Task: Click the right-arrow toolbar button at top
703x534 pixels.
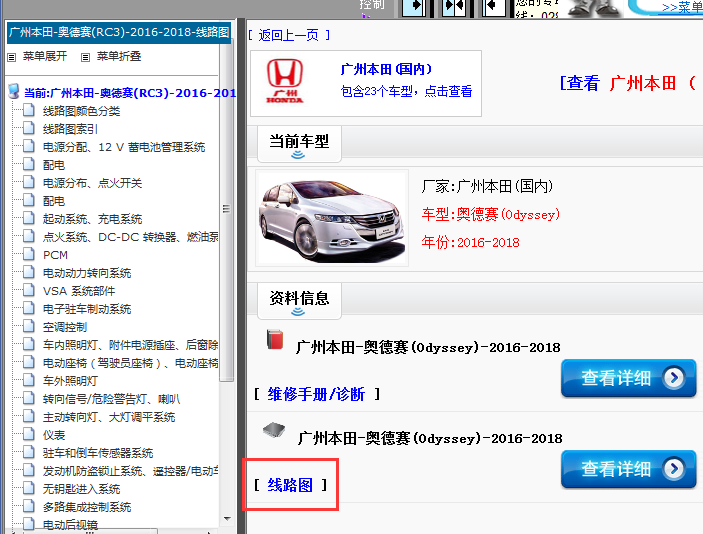Action: click(414, 7)
